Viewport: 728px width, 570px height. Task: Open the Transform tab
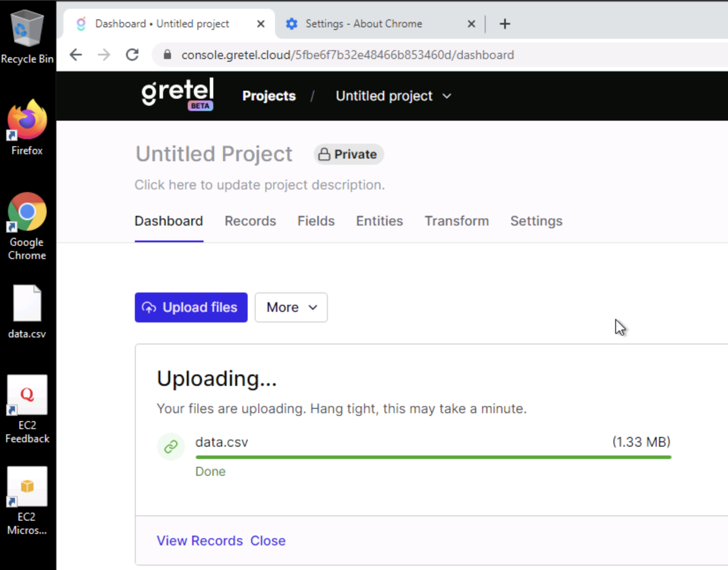(457, 221)
